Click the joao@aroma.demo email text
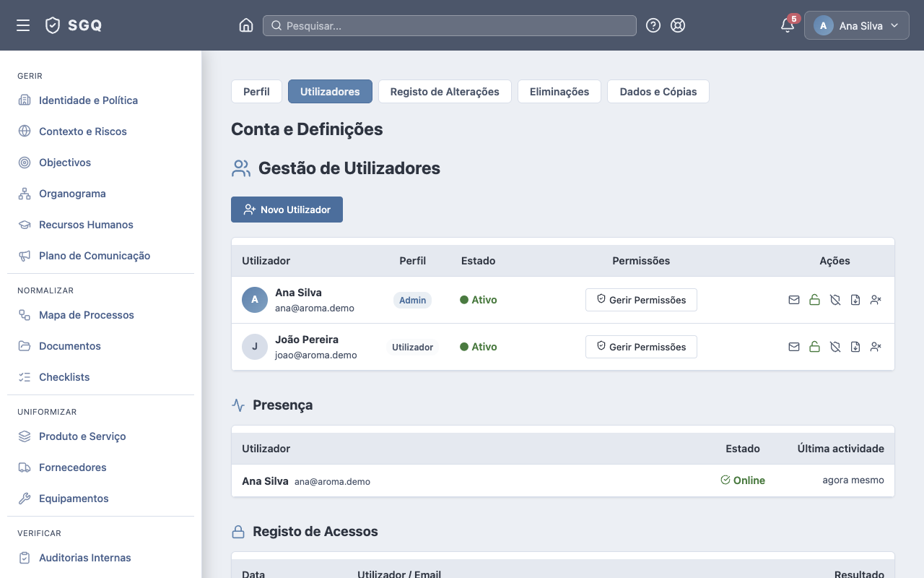The width and height of the screenshot is (924, 578). pos(316,355)
